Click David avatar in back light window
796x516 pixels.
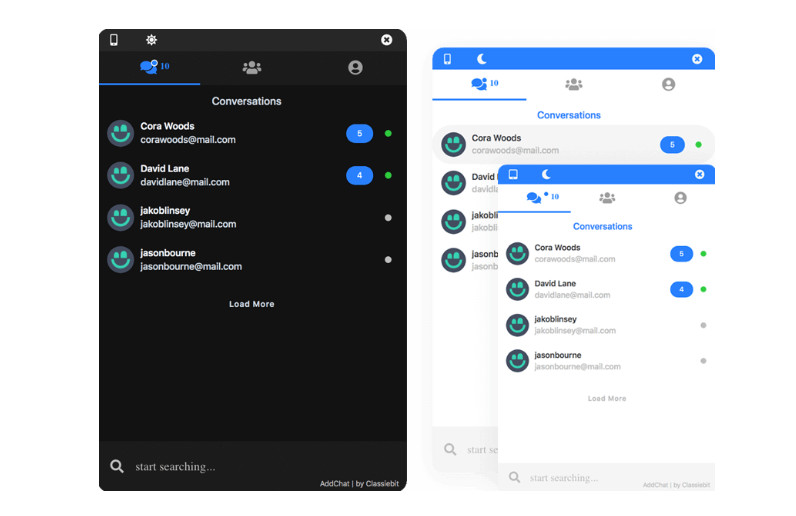(453, 183)
